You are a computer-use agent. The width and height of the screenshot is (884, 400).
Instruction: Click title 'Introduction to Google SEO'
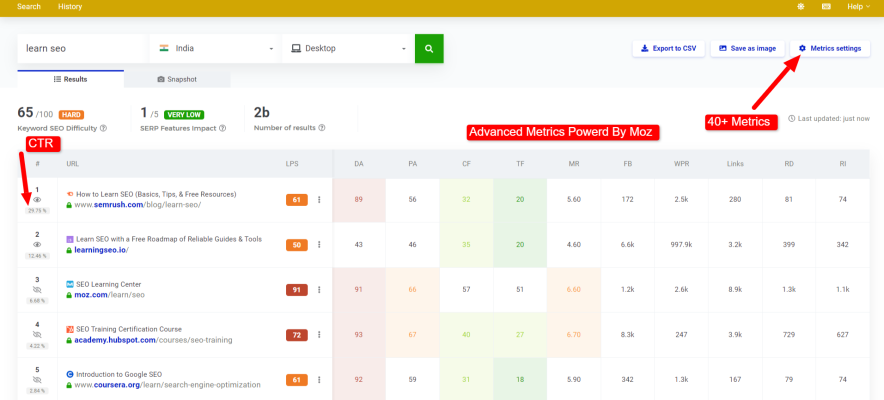(x=119, y=374)
